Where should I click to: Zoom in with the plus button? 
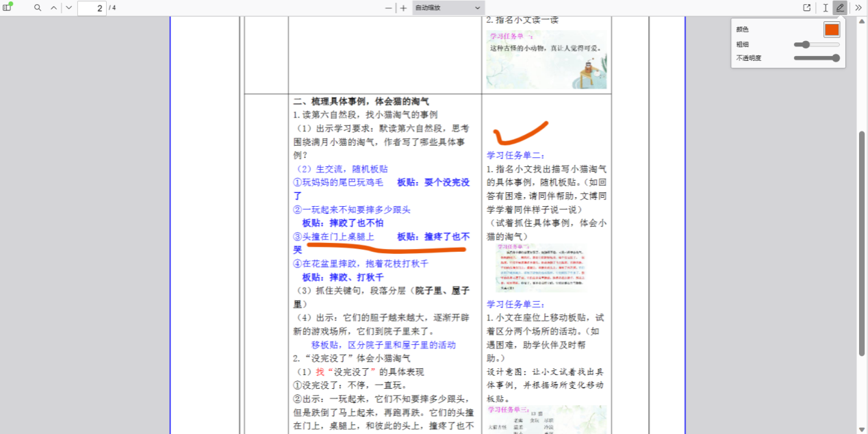pyautogui.click(x=403, y=8)
